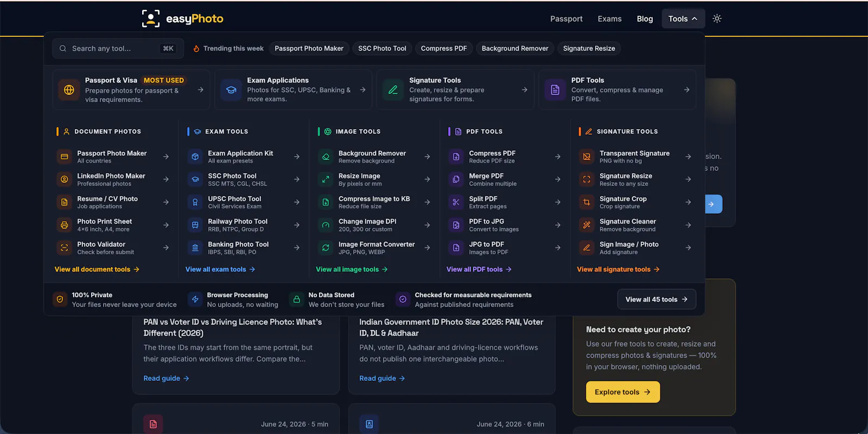This screenshot has width=868, height=434.
Task: Click the Railway Photo Tool train icon
Action: (x=195, y=225)
